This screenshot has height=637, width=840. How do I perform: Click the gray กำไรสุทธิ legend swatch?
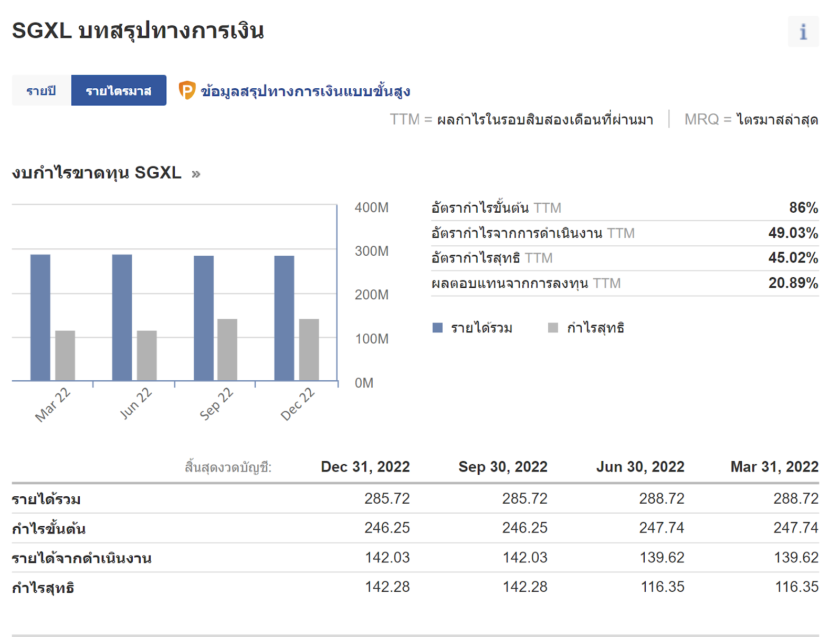pos(553,328)
